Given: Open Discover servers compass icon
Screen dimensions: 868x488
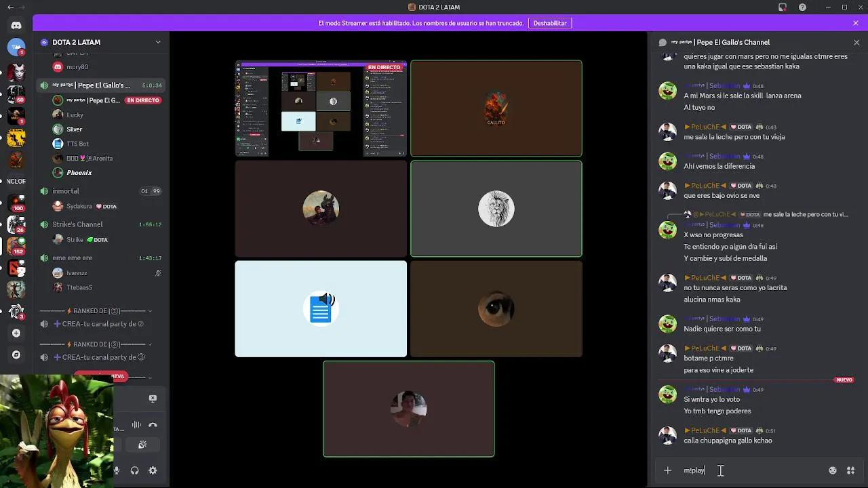Looking at the screenshot, I should pyautogui.click(x=16, y=354).
